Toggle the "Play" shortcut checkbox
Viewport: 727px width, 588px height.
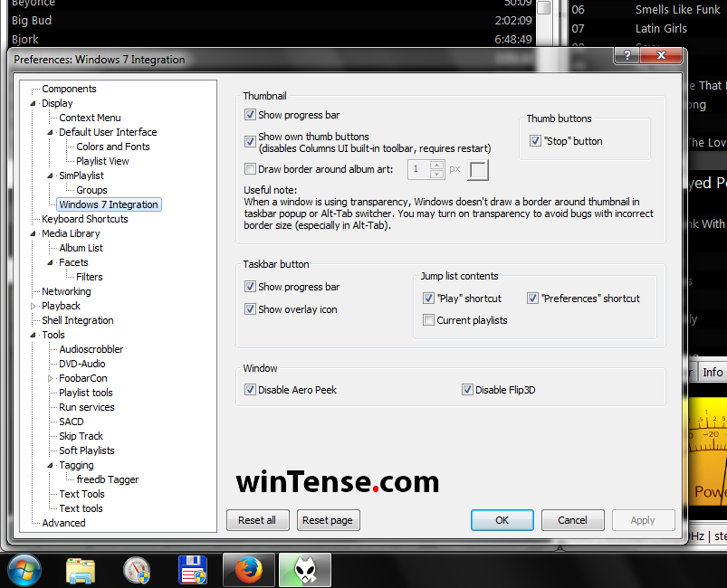point(428,298)
